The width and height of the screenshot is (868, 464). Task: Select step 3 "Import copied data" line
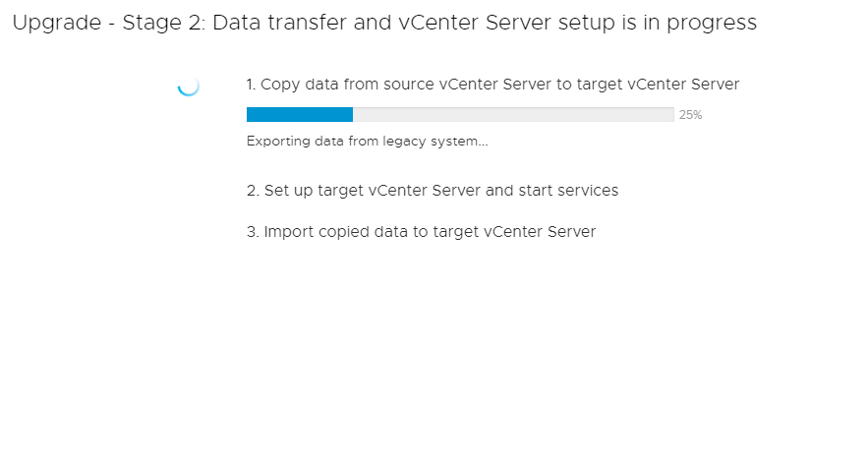click(421, 232)
